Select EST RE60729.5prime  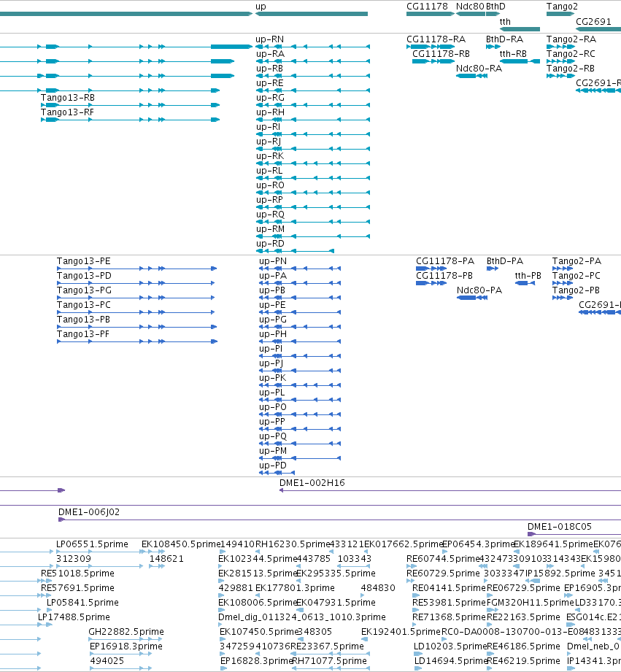443,573
